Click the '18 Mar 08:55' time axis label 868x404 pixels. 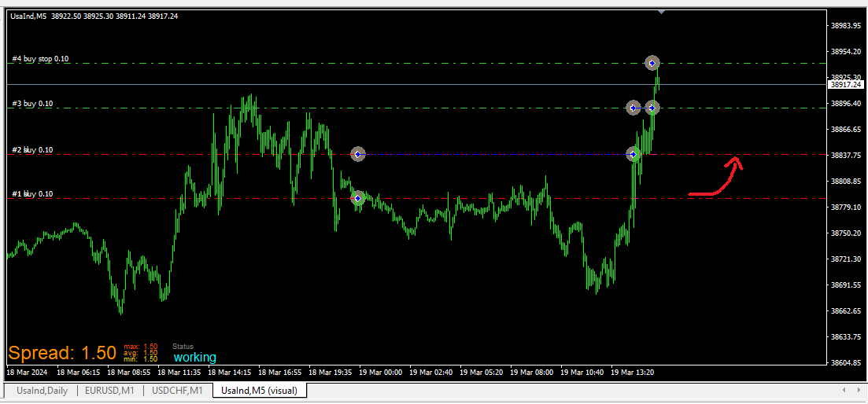click(x=128, y=373)
